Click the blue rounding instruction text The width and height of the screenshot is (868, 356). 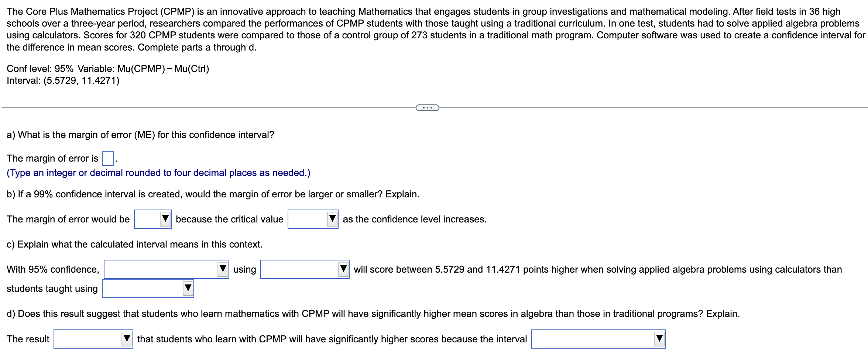(x=158, y=172)
